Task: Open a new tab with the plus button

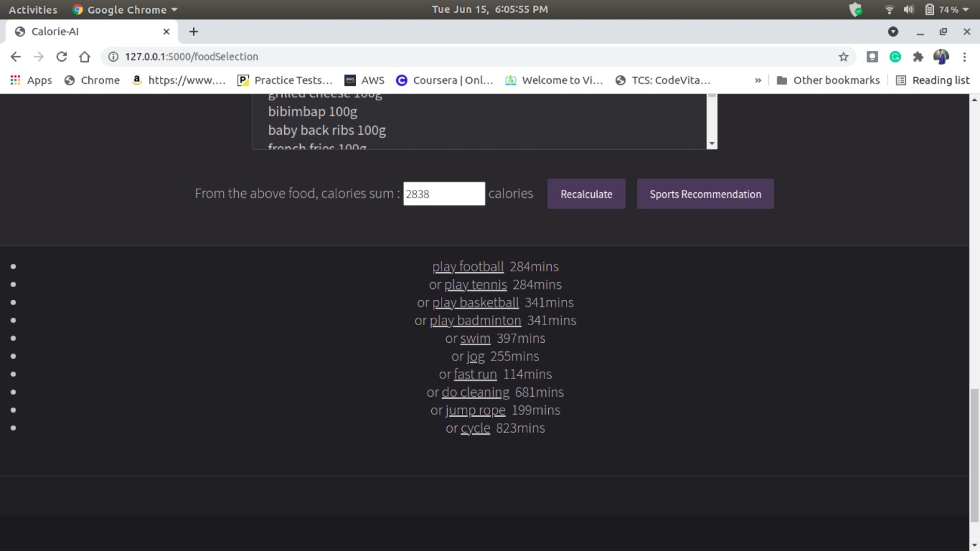Action: (x=194, y=31)
